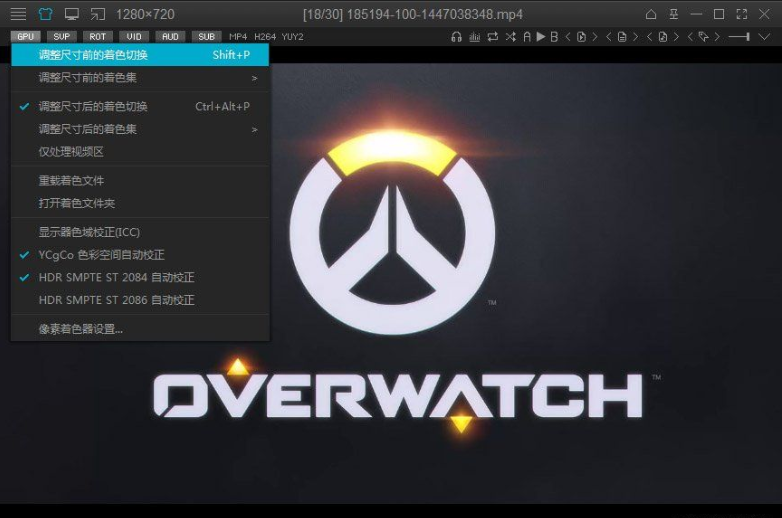Choose 像素着色器设置... menu item
The height and width of the screenshot is (518, 782).
point(80,328)
